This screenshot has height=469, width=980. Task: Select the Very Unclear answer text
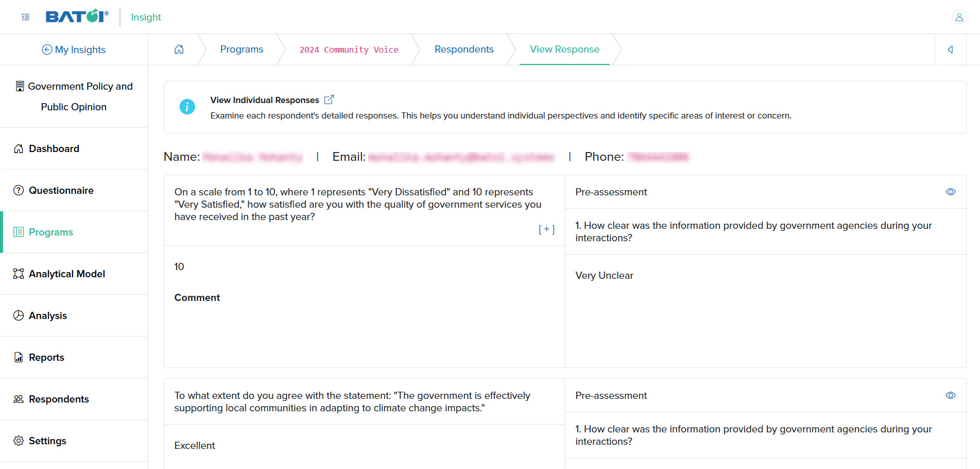(x=604, y=275)
